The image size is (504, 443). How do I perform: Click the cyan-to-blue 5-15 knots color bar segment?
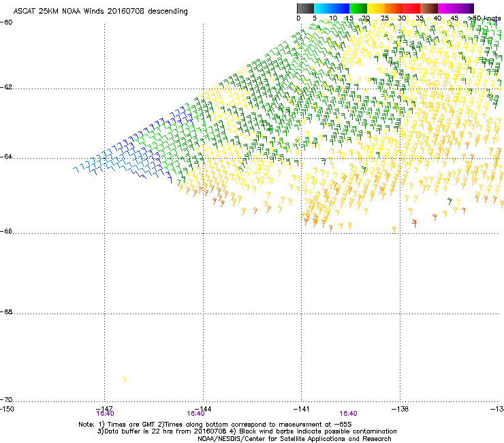tap(332, 8)
